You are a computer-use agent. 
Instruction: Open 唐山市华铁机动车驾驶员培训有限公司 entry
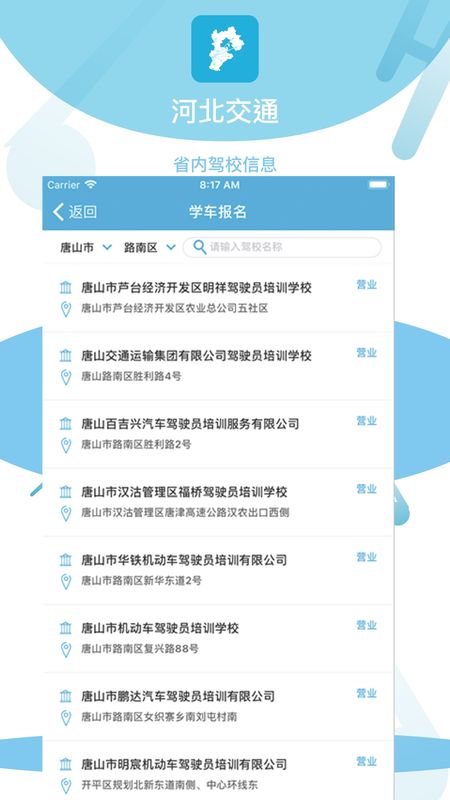[x=218, y=570]
